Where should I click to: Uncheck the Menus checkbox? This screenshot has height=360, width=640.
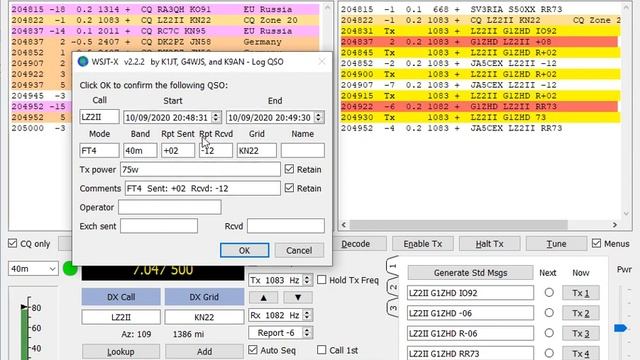[596, 243]
